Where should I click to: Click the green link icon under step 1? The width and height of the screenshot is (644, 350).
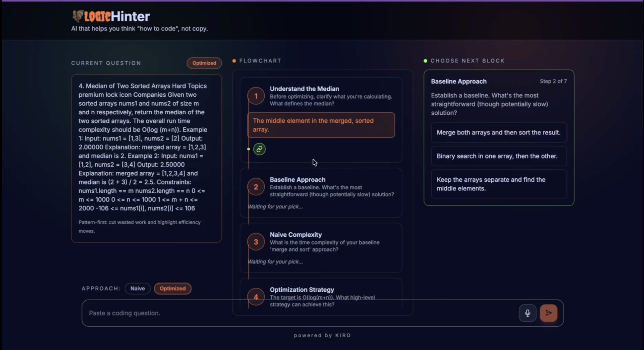click(259, 149)
